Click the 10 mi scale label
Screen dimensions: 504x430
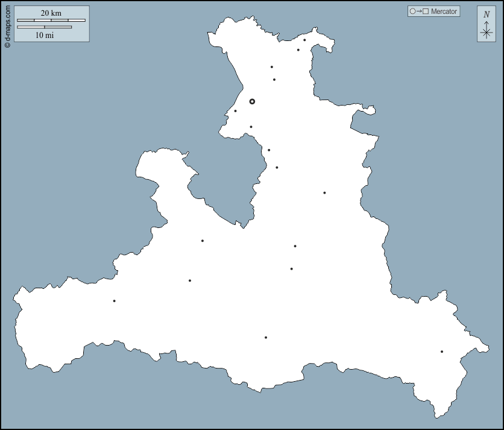coord(44,35)
